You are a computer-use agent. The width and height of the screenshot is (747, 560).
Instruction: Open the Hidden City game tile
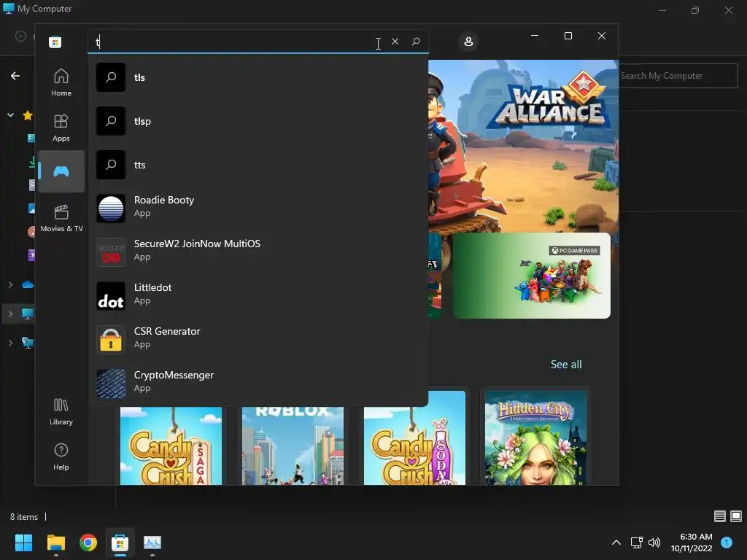click(535, 438)
